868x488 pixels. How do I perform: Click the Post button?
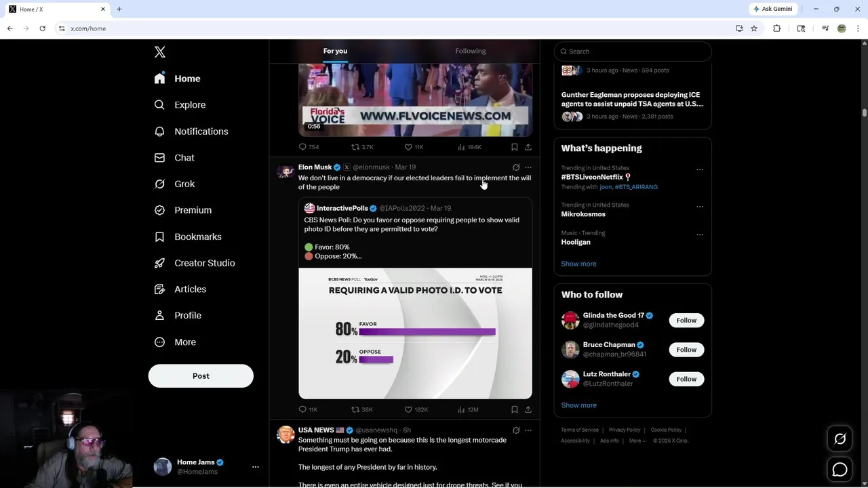click(x=201, y=376)
